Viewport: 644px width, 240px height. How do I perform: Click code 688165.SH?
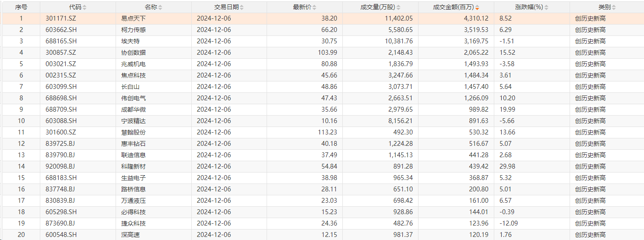point(61,41)
